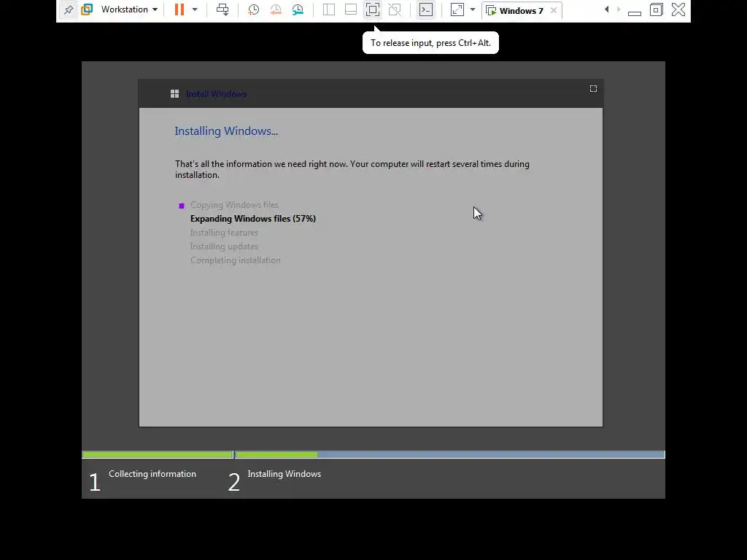Click the Completing installation step
The image size is (747, 560).
click(236, 260)
